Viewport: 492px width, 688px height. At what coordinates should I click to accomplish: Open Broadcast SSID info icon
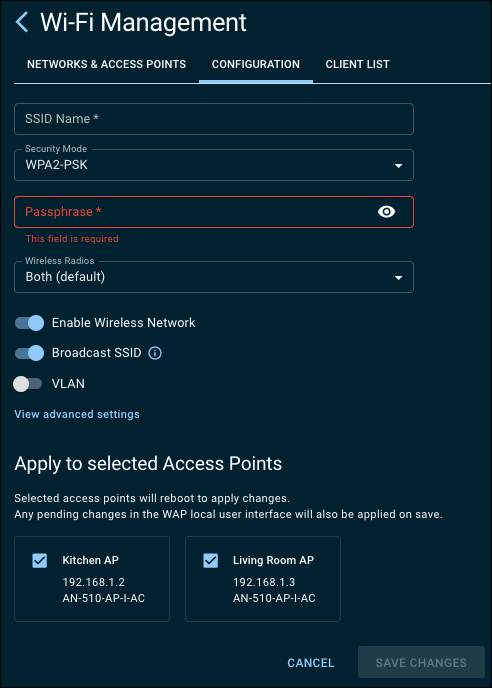coord(155,353)
